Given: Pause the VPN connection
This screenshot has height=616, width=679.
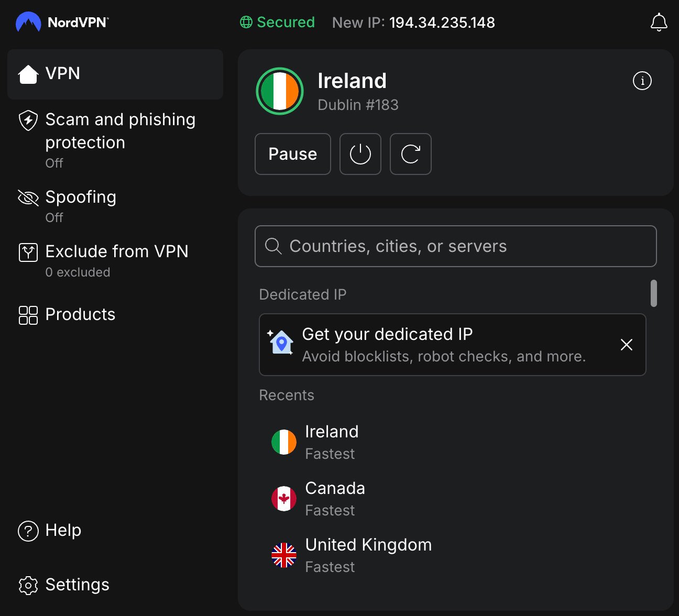Looking at the screenshot, I should (293, 154).
